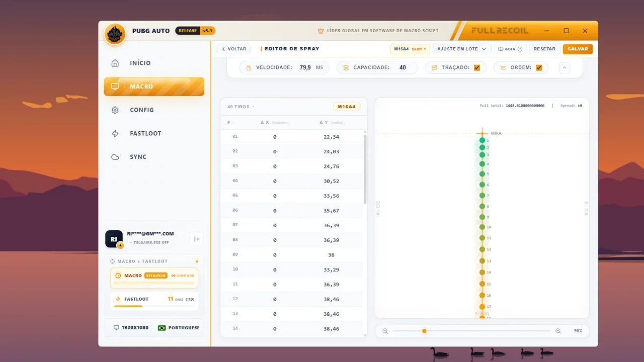Viewport: 644px width, 362px height.
Task: Click shot point 15 on the graph
Action: [482, 284]
